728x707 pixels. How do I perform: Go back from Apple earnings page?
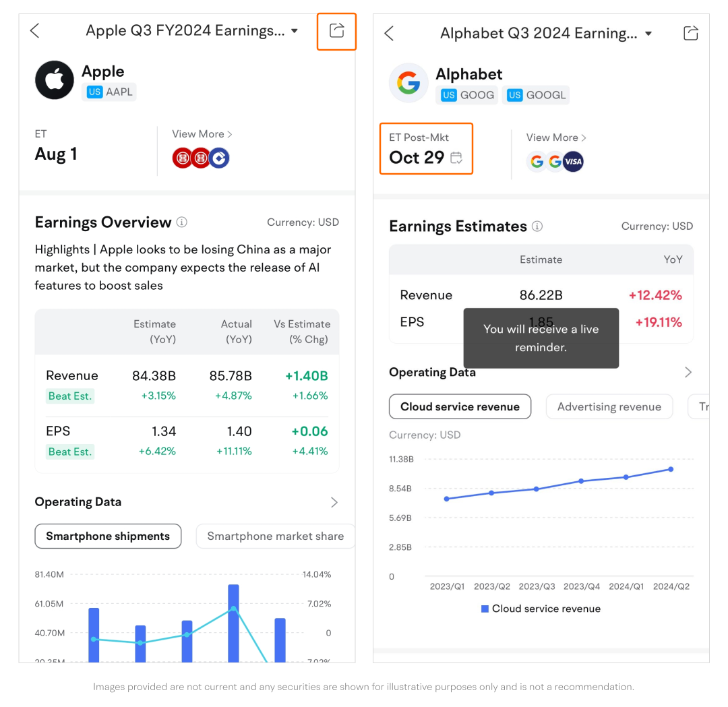coord(35,30)
